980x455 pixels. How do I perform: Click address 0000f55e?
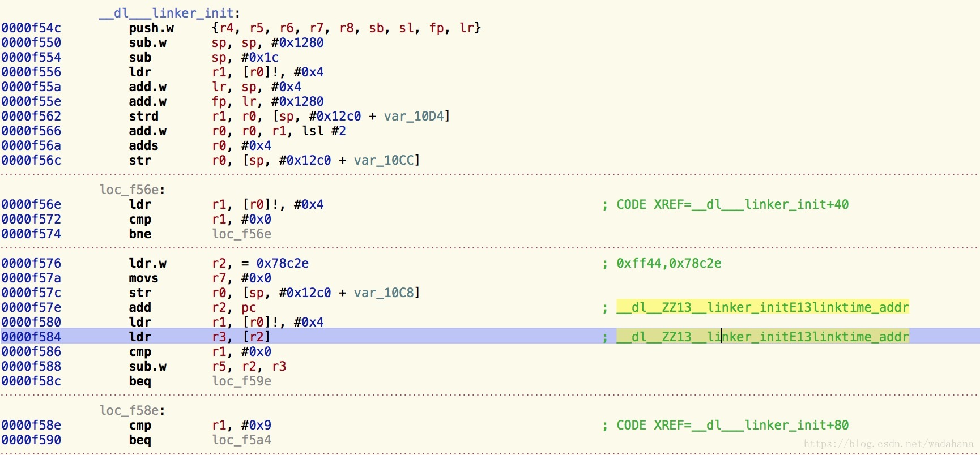tap(31, 101)
